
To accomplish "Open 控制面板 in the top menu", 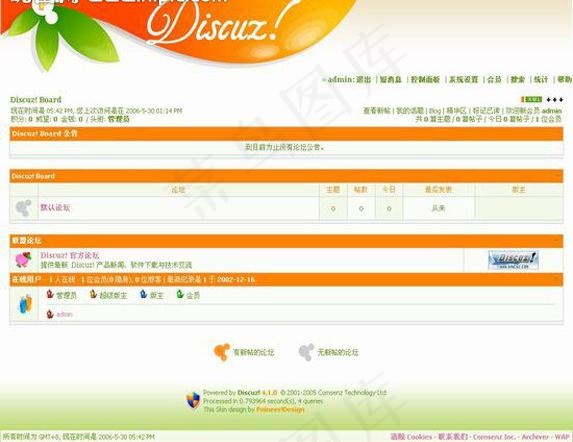I will point(425,79).
